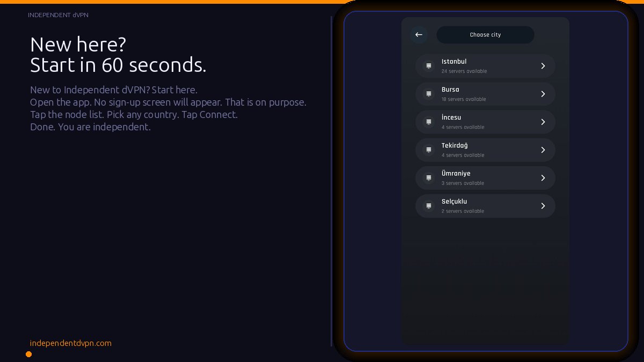644x362 pixels.
Task: Click the server icon beside Ümraniye
Action: 429,178
